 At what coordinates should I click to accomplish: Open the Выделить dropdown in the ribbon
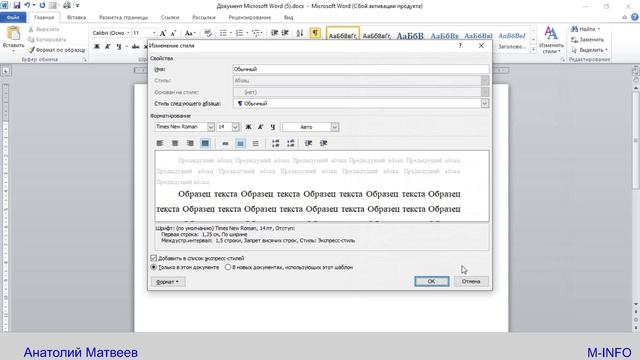coord(591,50)
